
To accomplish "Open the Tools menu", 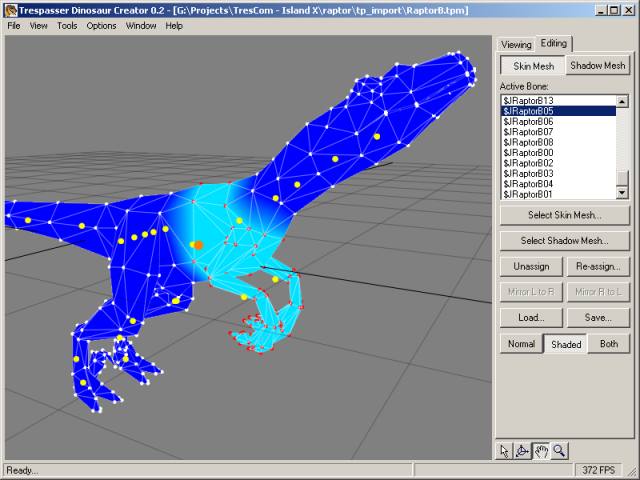I will (x=67, y=25).
